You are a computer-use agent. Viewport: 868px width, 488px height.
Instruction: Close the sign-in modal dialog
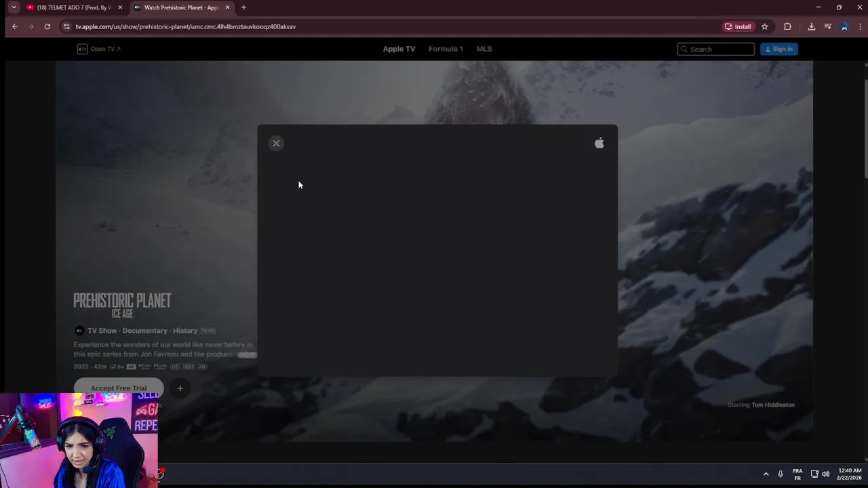pyautogui.click(x=276, y=143)
